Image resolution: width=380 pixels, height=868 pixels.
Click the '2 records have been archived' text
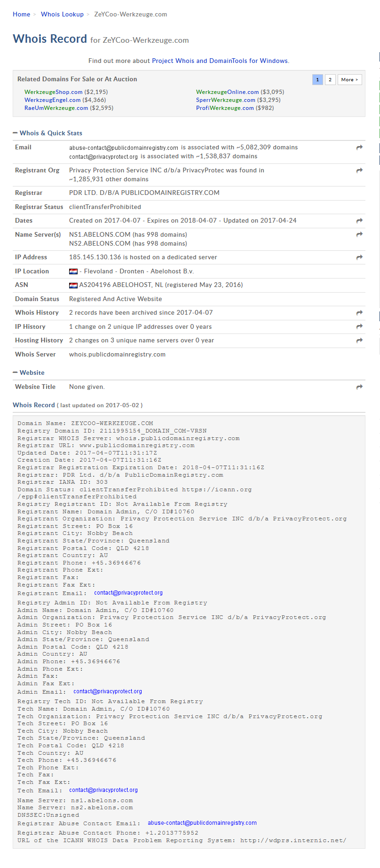coord(141,313)
